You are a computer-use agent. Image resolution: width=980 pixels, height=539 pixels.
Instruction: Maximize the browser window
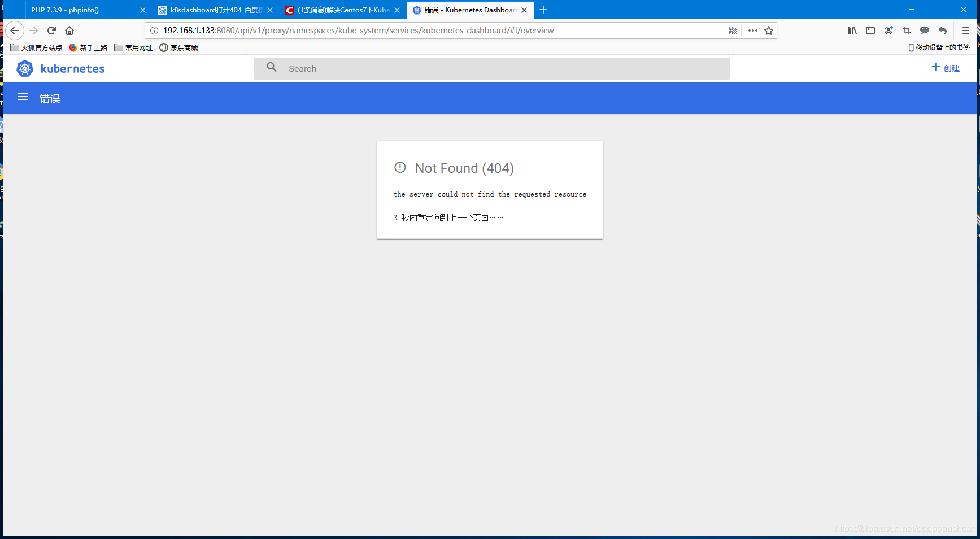coord(938,10)
